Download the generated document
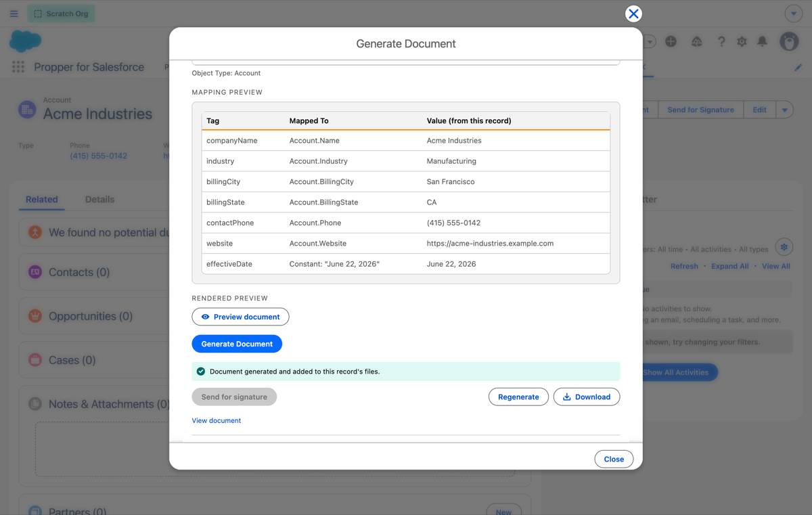 tap(587, 397)
